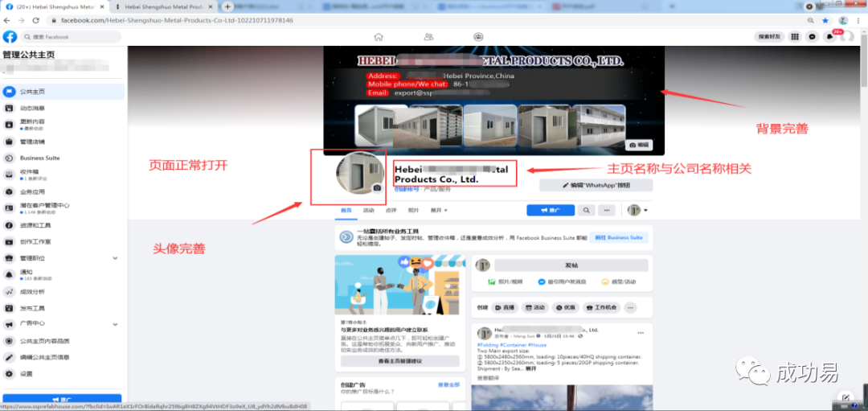The height and width of the screenshot is (411, 868).
Task: Open page three-dot more button
Action: coord(607,211)
